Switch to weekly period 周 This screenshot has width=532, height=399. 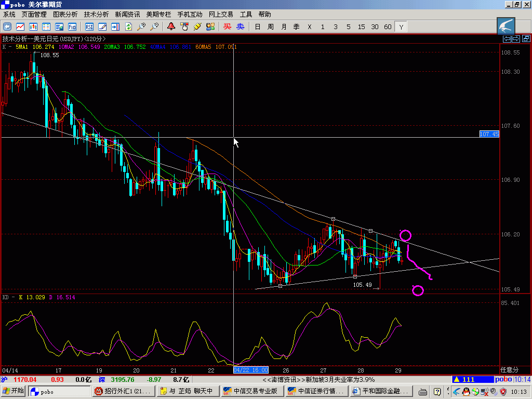[270, 27]
